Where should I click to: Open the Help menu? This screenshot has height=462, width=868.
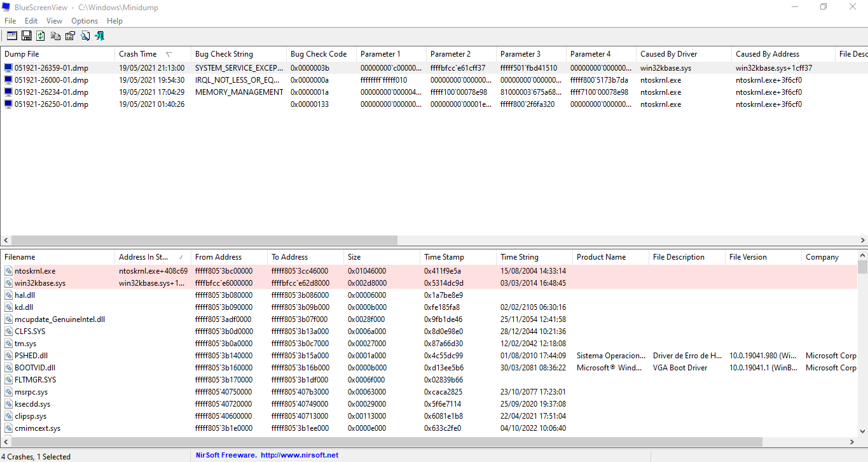pos(114,21)
